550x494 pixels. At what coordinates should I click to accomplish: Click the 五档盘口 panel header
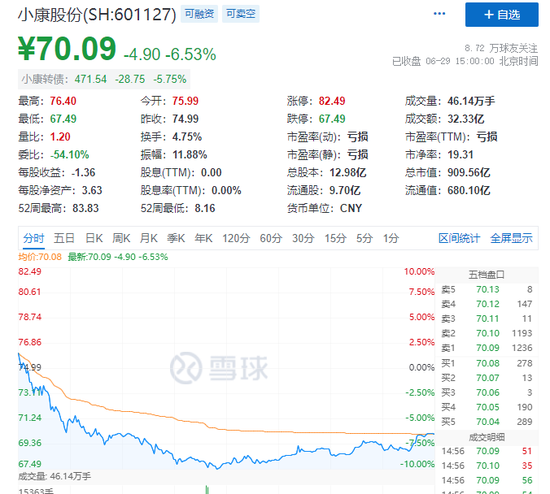pyautogui.click(x=487, y=275)
